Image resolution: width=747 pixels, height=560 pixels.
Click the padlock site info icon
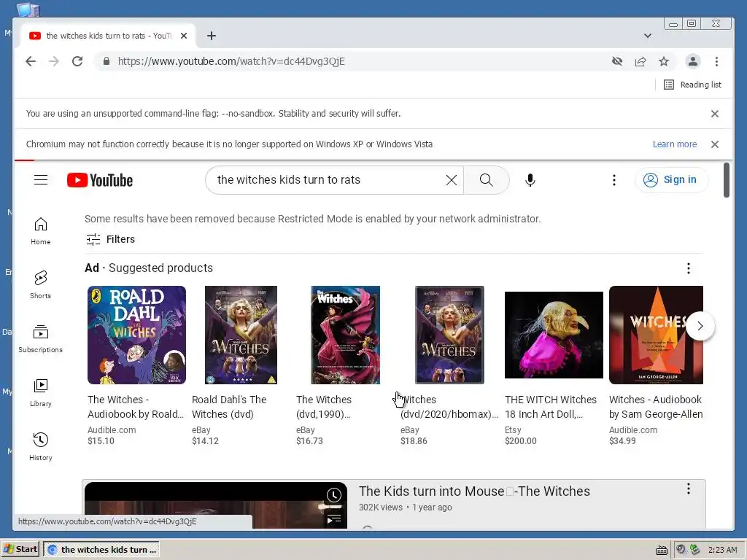pyautogui.click(x=107, y=61)
